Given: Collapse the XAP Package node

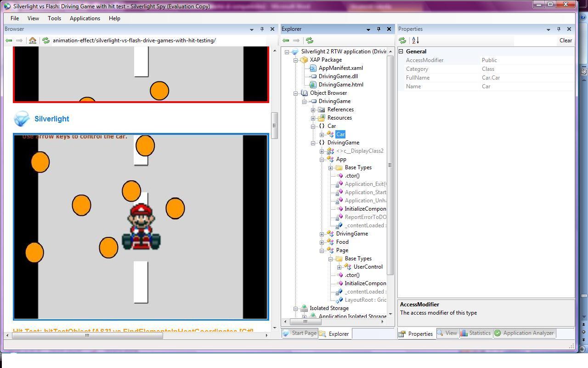Looking at the screenshot, I should pyautogui.click(x=296, y=60).
